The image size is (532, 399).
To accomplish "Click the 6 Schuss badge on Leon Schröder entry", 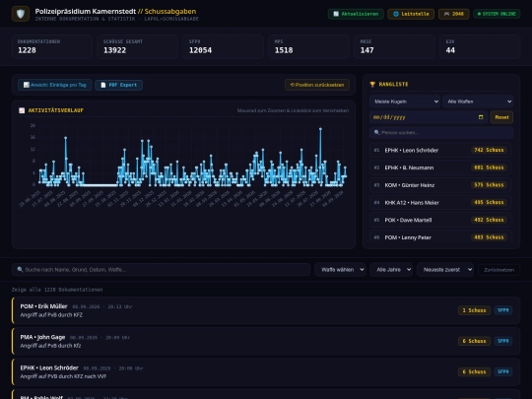I will click(x=474, y=371).
